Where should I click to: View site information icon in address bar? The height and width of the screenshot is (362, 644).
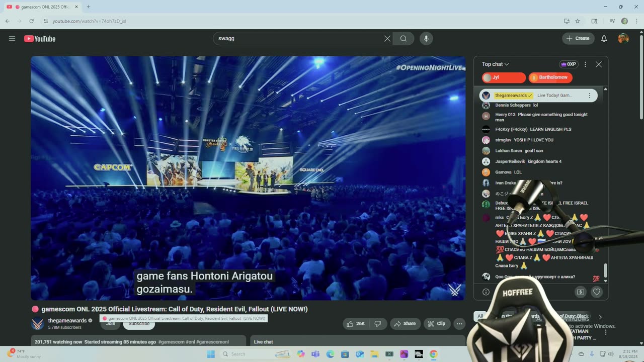[x=46, y=21]
